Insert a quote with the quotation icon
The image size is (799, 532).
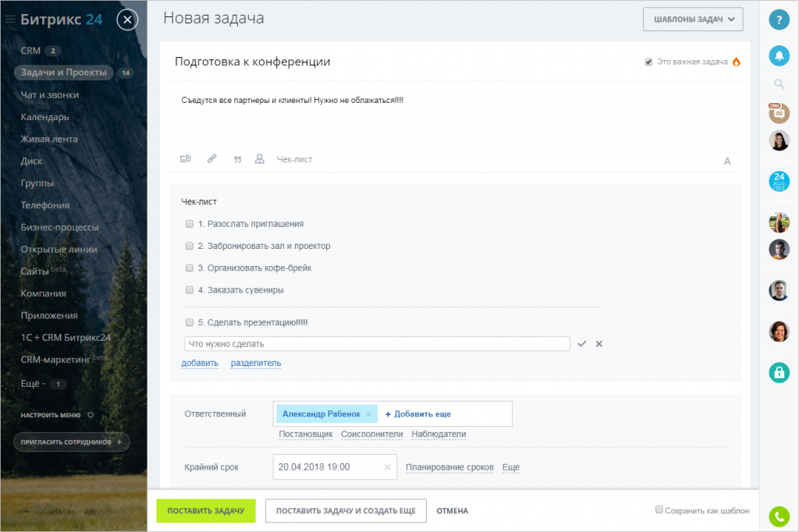point(237,159)
